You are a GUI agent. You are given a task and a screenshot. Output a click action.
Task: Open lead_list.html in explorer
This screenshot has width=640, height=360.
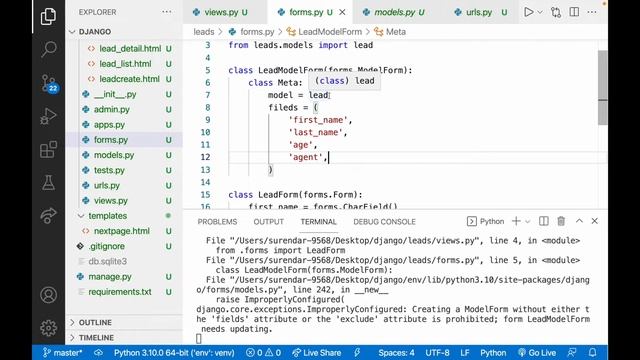pos(124,64)
